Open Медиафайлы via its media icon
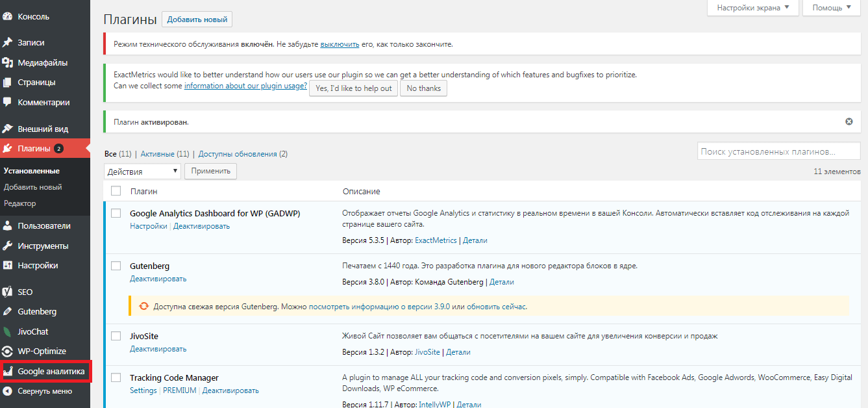Viewport: 868px width, 408px height. [8, 63]
